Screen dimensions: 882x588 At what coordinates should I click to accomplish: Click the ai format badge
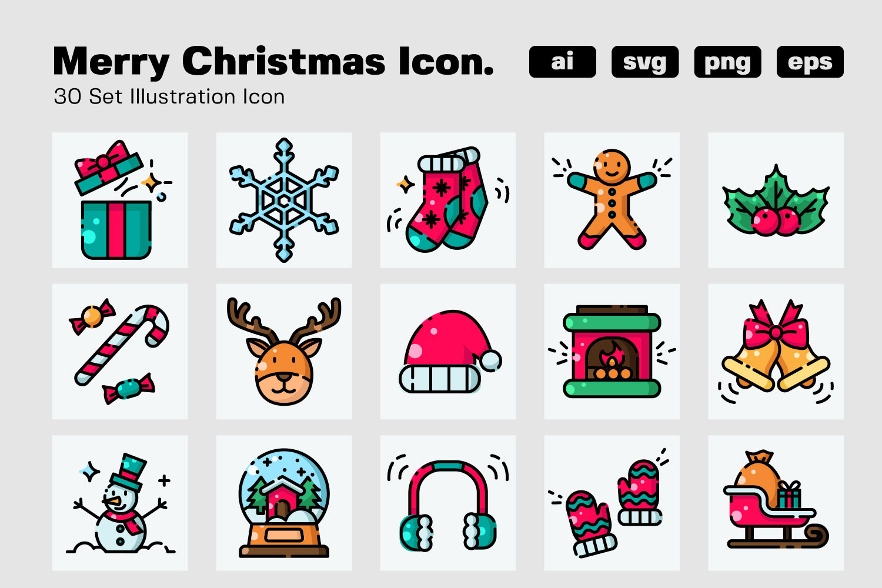563,62
